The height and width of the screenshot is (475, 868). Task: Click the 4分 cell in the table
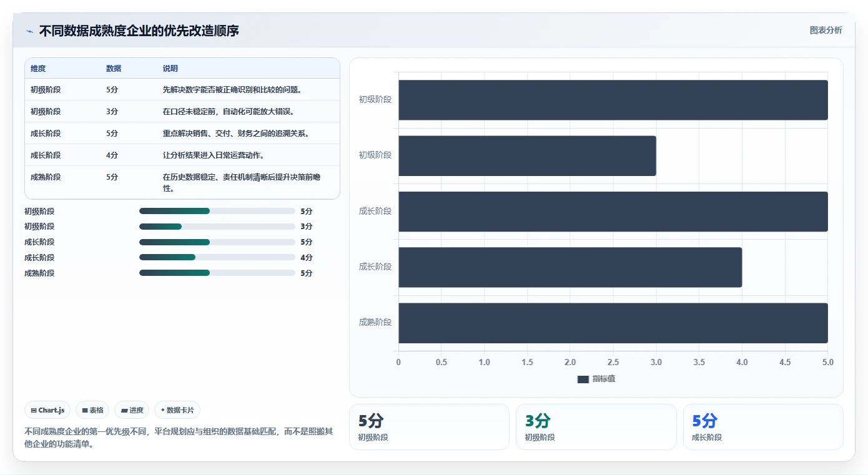[112, 155]
